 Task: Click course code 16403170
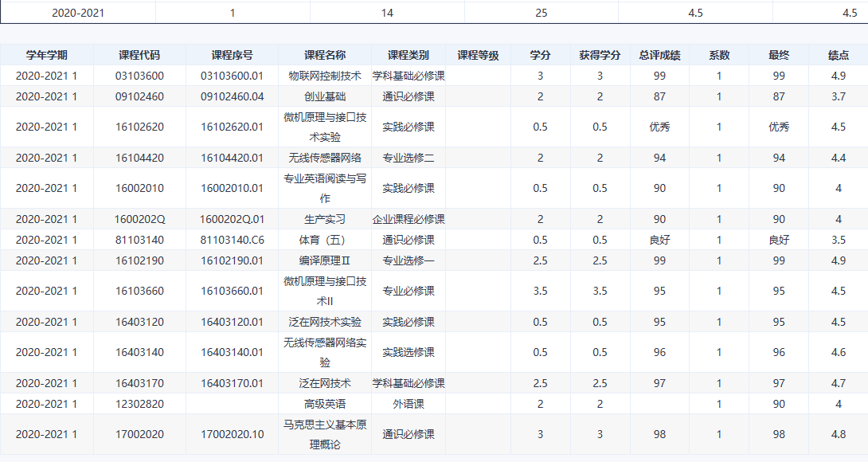(x=139, y=383)
